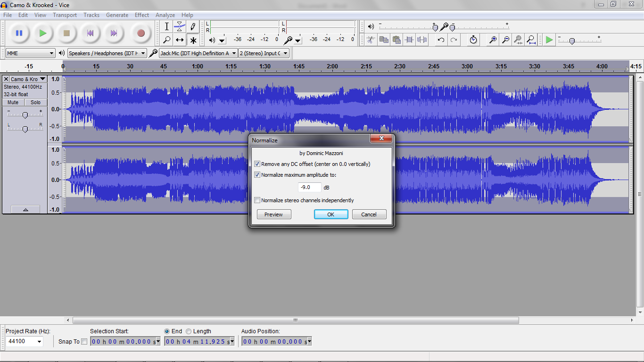644x362 pixels.
Task: Open the Camo & Kro track menu
Action: 28,79
